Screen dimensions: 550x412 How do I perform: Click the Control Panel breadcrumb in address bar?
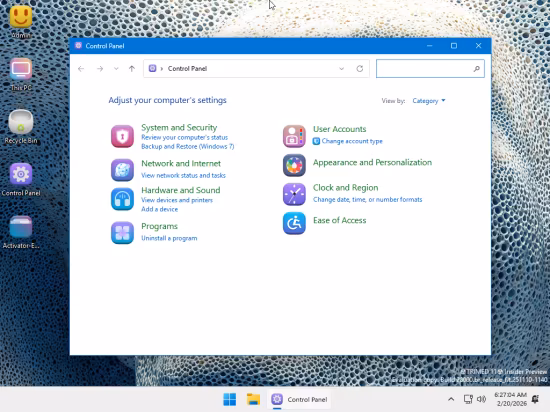pyautogui.click(x=187, y=69)
